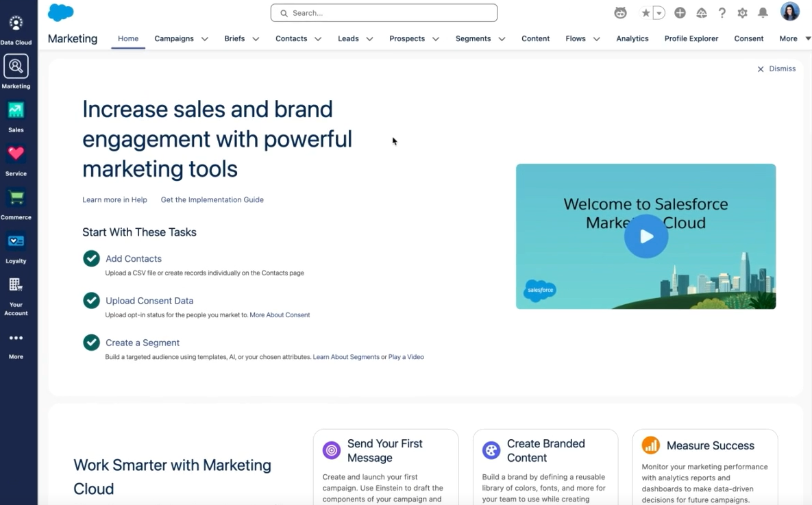Click the Create a Segment checkmark
The width and height of the screenshot is (812, 505).
[92, 342]
